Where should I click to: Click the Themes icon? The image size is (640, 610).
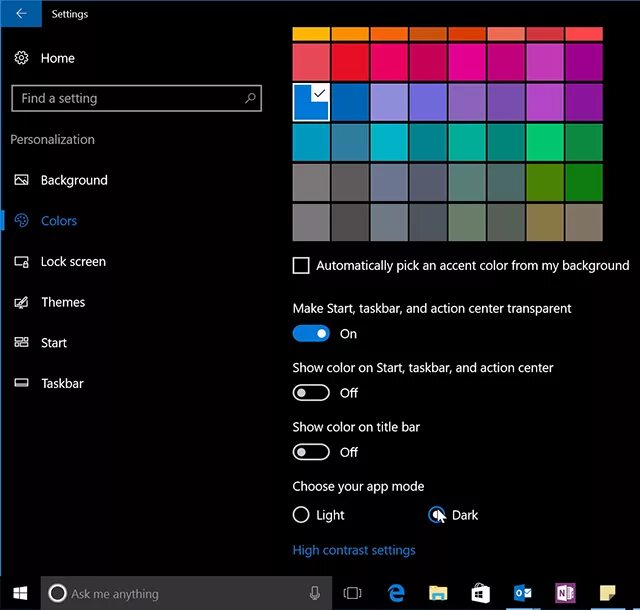[x=21, y=302]
